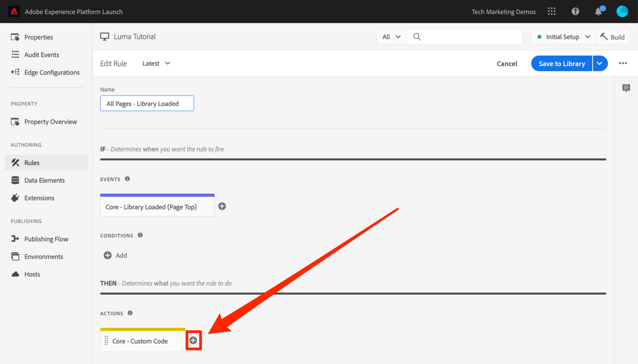
Task: Click the Events info icon
Action: [x=127, y=179]
